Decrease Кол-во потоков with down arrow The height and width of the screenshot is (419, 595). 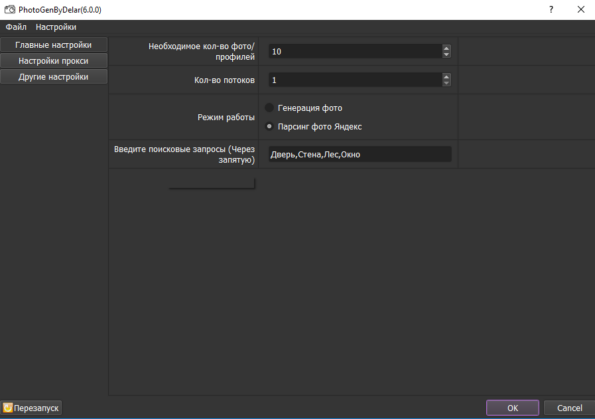[x=446, y=83]
